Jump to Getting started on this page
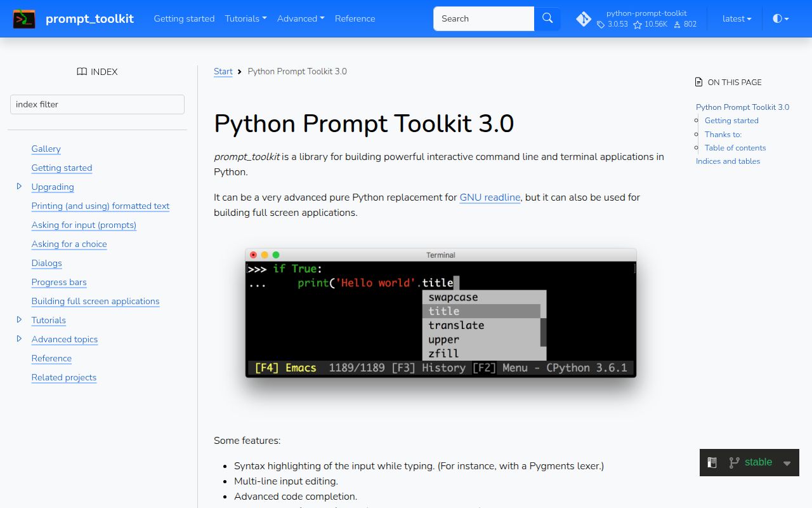 point(731,121)
